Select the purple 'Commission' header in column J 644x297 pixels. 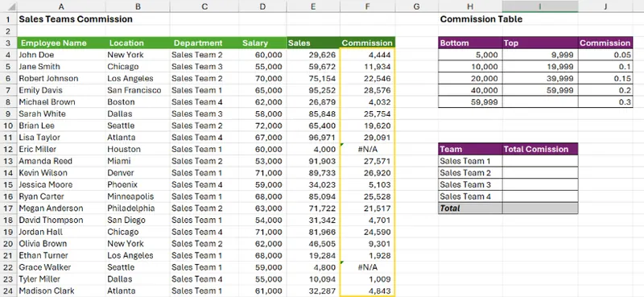pos(605,43)
